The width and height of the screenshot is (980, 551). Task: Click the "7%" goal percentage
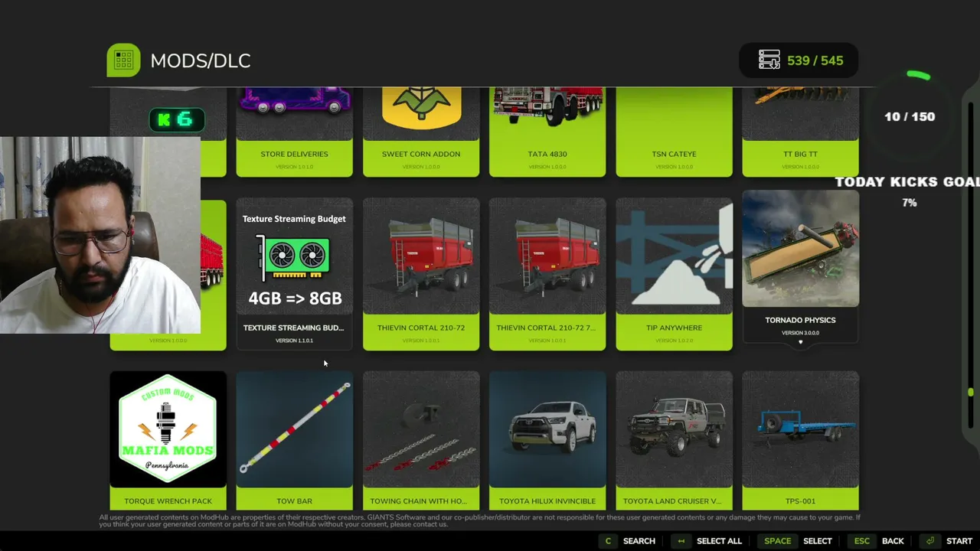910,203
